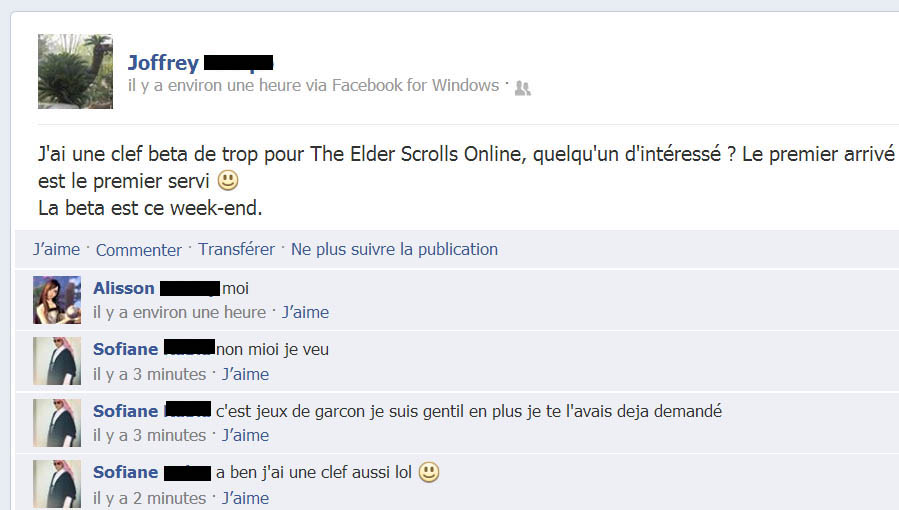899x510 pixels.
Task: Open Alisson's profile name link
Action: point(156,288)
